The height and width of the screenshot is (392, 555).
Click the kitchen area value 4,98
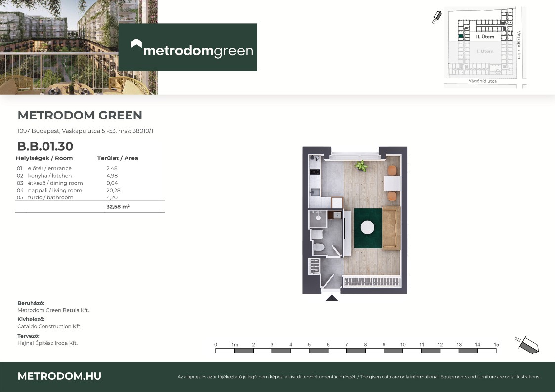click(x=112, y=176)
